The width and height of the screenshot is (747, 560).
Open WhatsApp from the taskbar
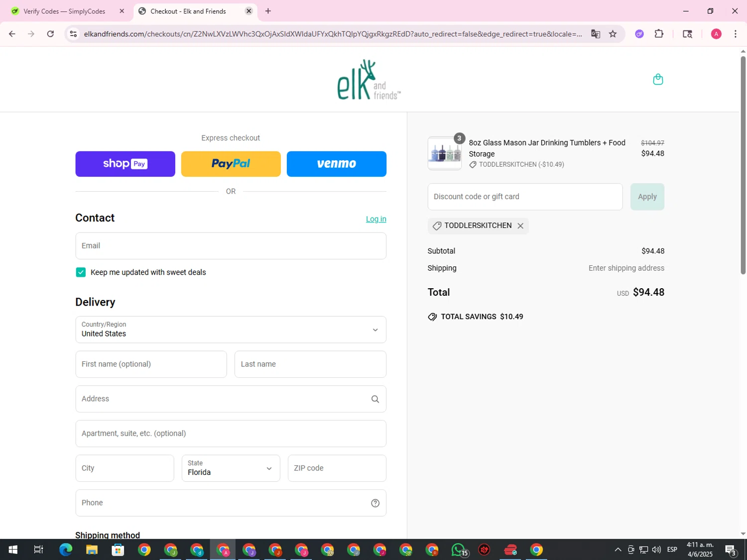[x=459, y=550]
